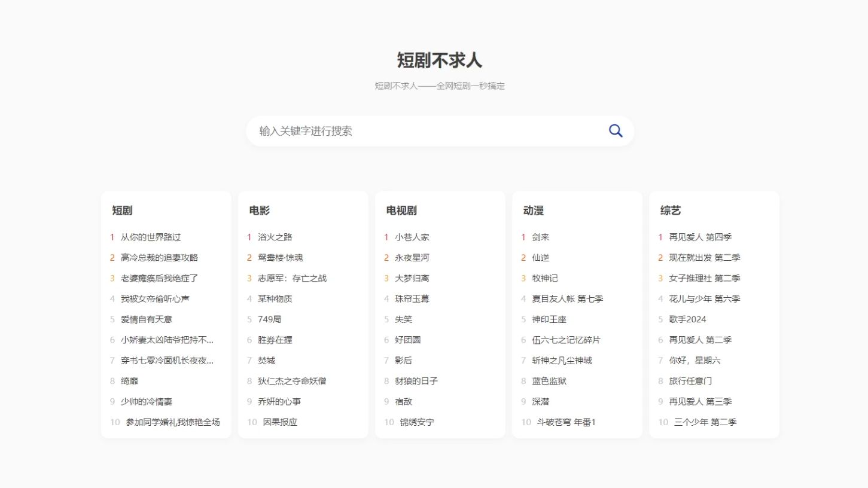868x488 pixels.
Task: Open 穿书七零冷面机长夜夜... entry
Action: coord(167,361)
